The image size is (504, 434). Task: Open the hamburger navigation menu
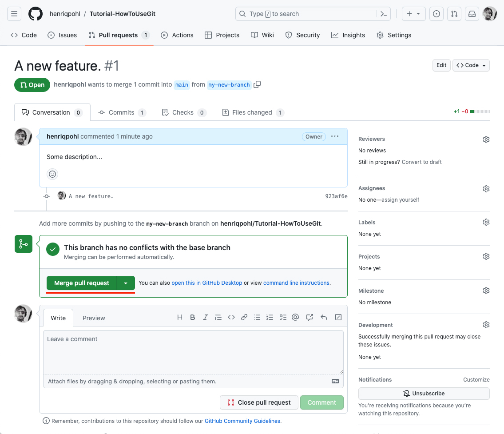(x=14, y=14)
